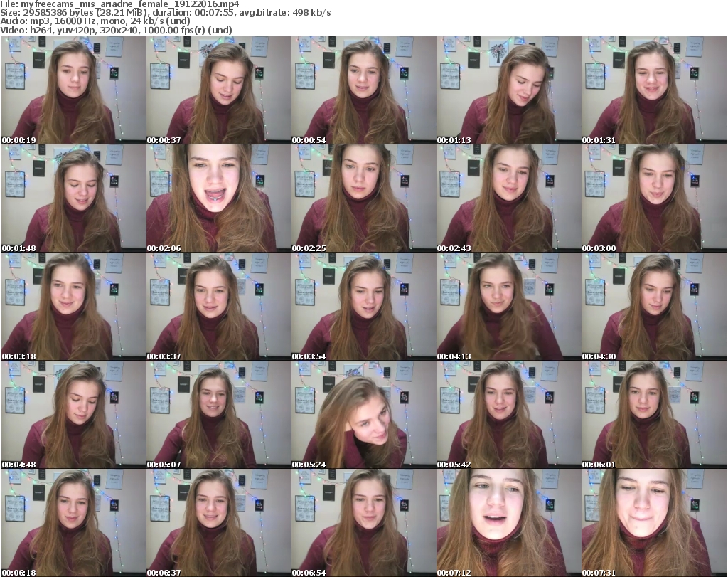The image size is (728, 577).
Task: Select the thumbnail frame at 00:01:31
Action: click(x=654, y=90)
